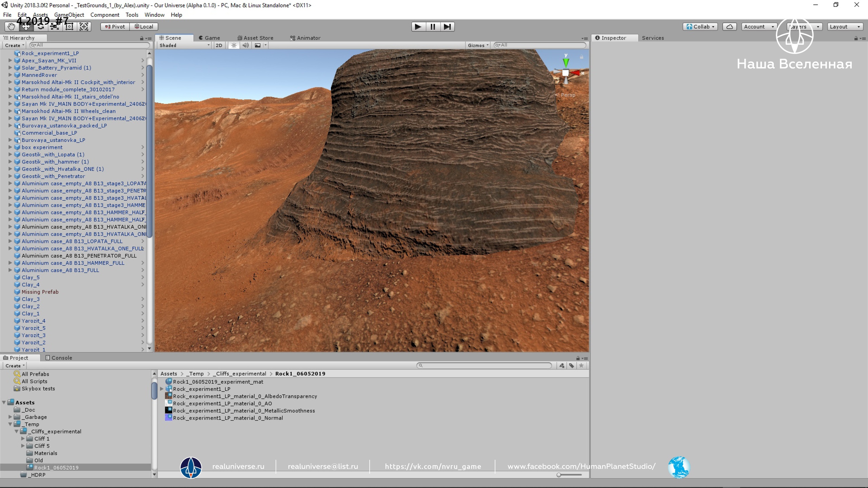Click the cloud services icon
This screenshot has width=868, height=488.
(729, 26)
